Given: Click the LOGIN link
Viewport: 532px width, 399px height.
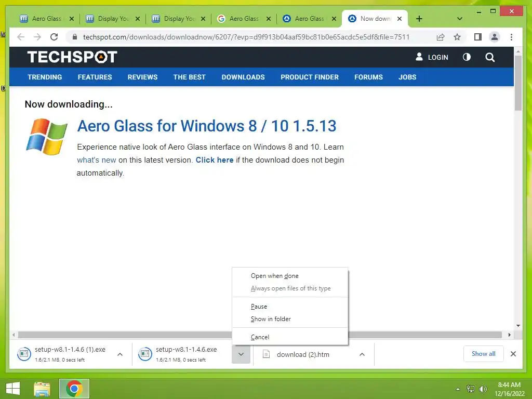Looking at the screenshot, I should 432,57.
